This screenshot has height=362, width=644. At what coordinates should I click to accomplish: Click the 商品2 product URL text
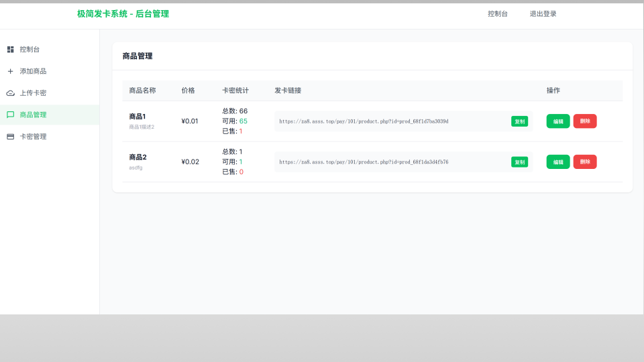[364, 162]
